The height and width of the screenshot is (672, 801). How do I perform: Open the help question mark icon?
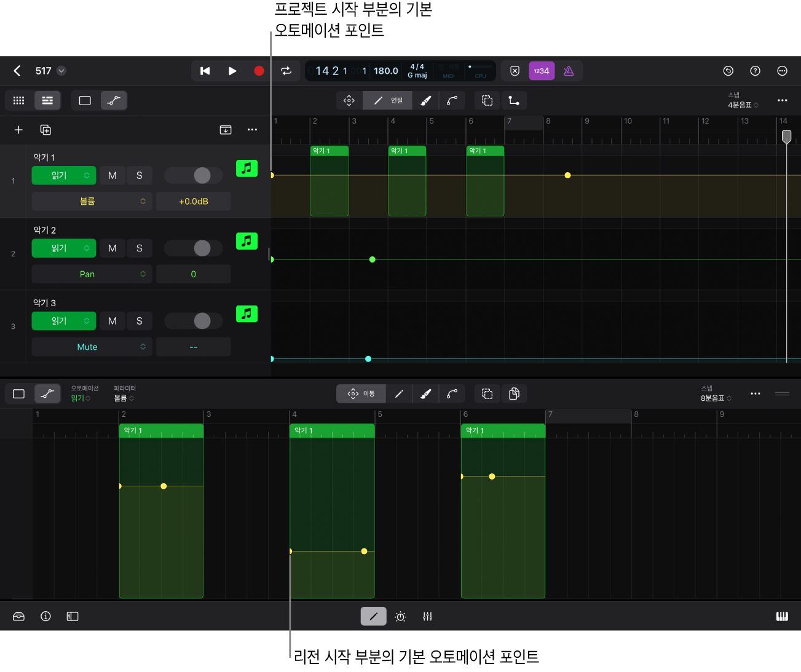(756, 71)
